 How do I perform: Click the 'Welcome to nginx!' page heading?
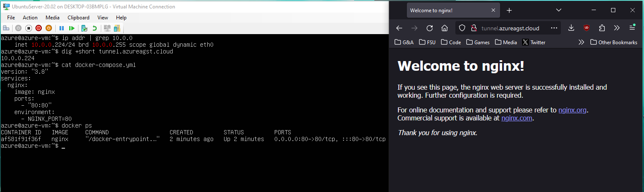pos(461,66)
